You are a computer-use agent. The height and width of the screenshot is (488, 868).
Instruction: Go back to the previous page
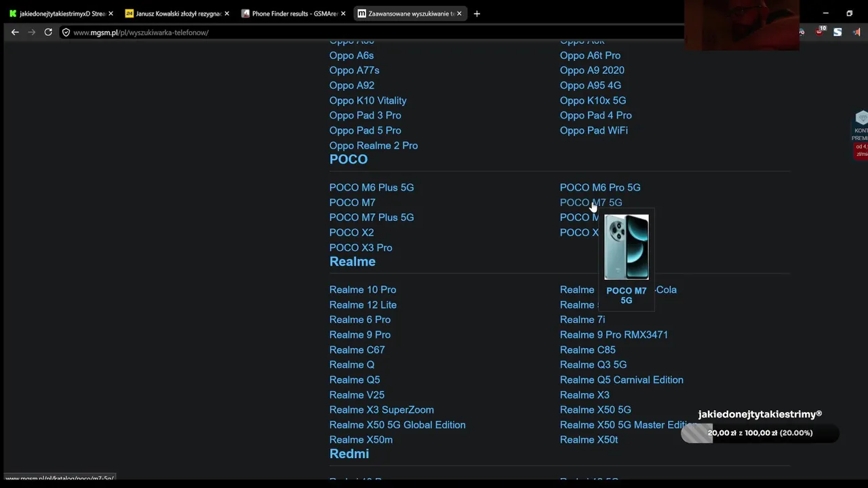pos(15,32)
